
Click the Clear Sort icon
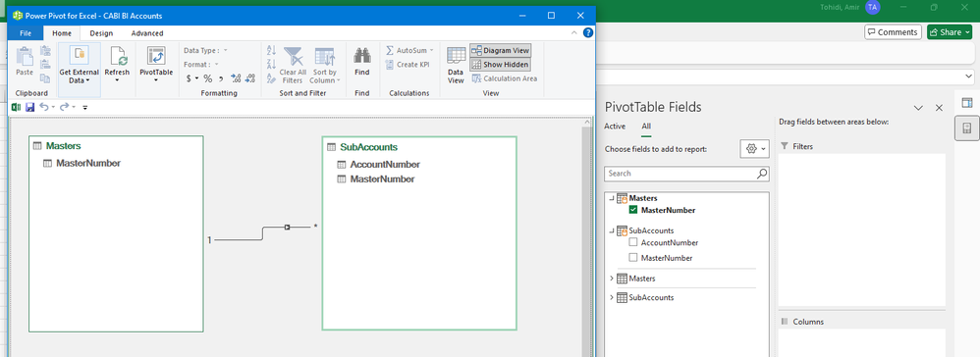point(271,78)
